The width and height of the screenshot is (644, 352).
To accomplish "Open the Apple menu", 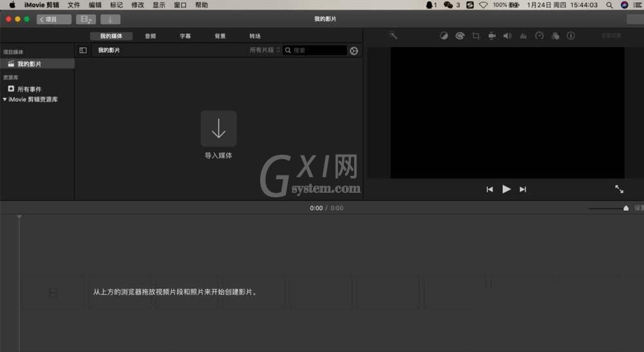I will coord(12,5).
